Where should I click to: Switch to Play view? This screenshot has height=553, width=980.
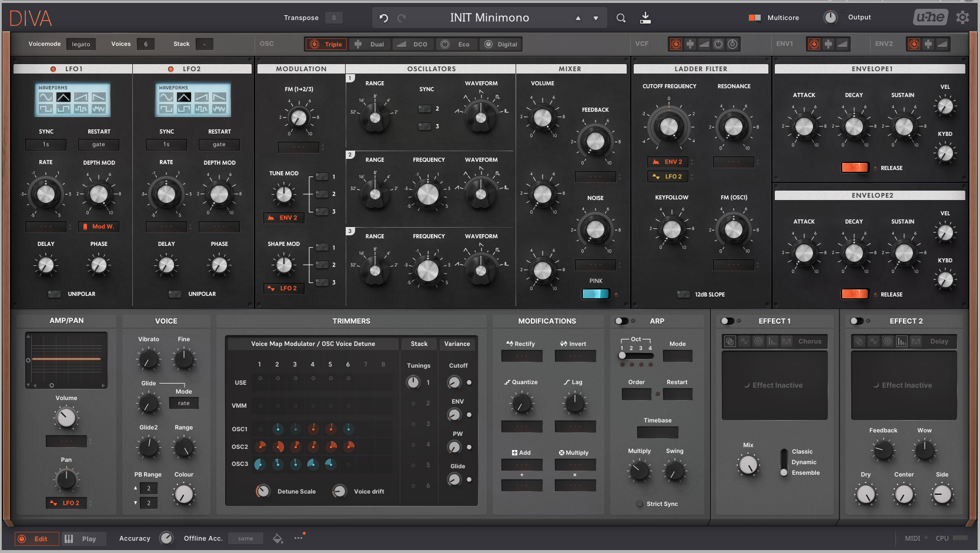coord(83,539)
